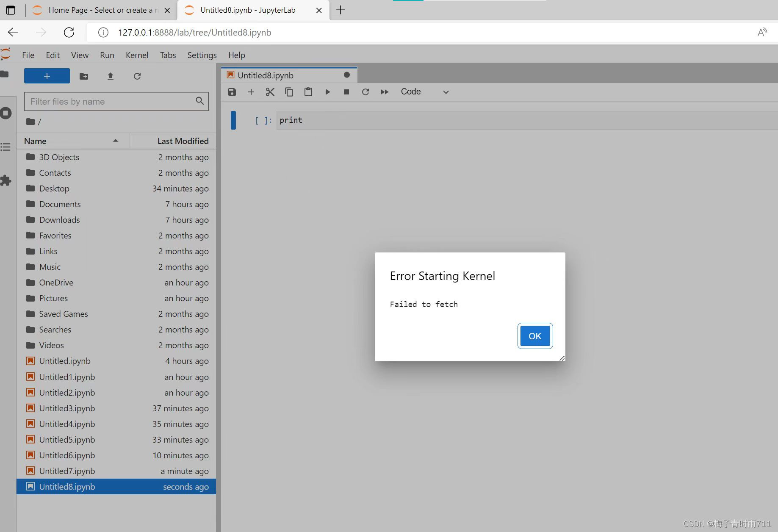Save the notebook using the toolbar icon
The height and width of the screenshot is (532, 778).
pyautogui.click(x=232, y=91)
